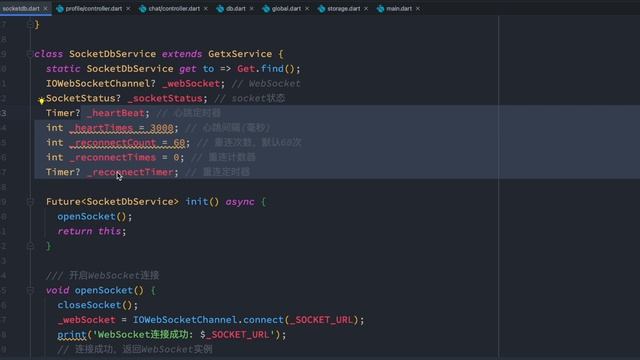Click the void openSocket() declaration
640x360 pixels.
coord(95,290)
